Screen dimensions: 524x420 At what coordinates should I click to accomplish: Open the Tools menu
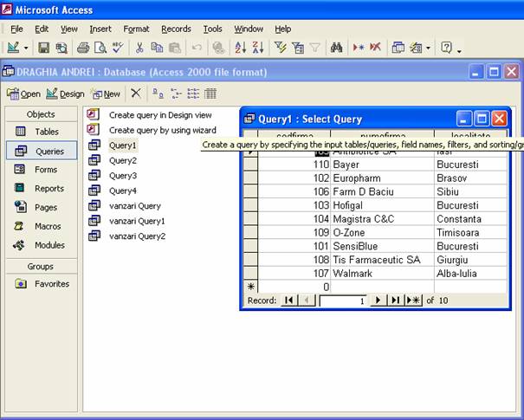point(212,29)
